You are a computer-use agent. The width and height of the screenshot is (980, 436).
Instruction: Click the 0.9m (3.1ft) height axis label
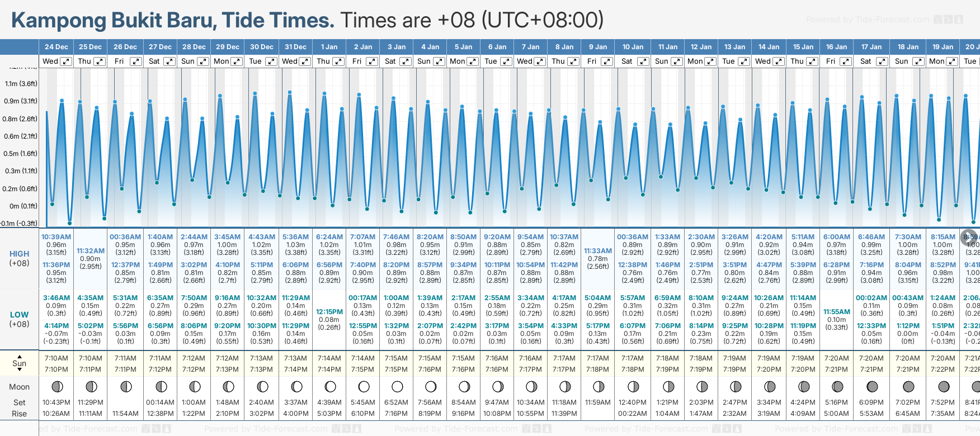click(x=21, y=101)
